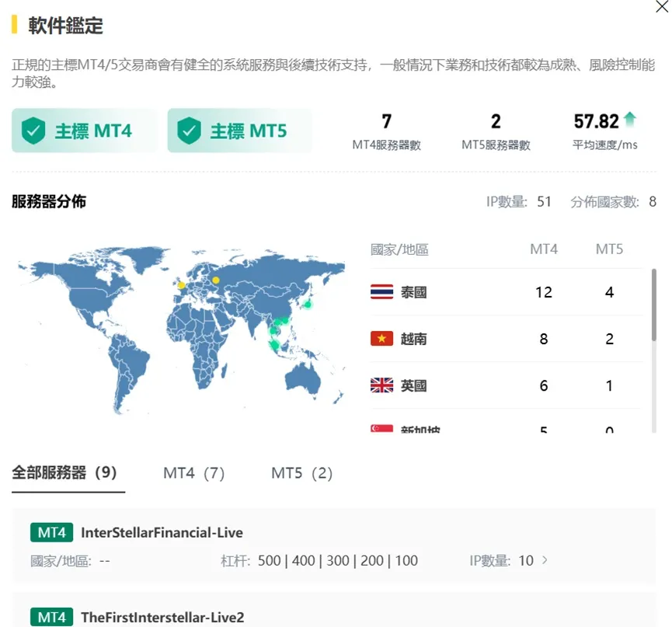Click the Thailand MT5 count 4

(609, 292)
